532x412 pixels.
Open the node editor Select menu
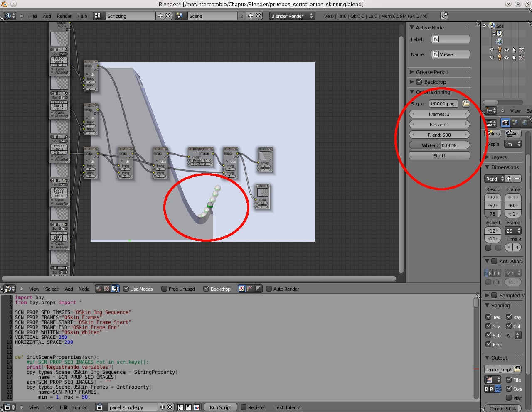pyautogui.click(x=52, y=289)
